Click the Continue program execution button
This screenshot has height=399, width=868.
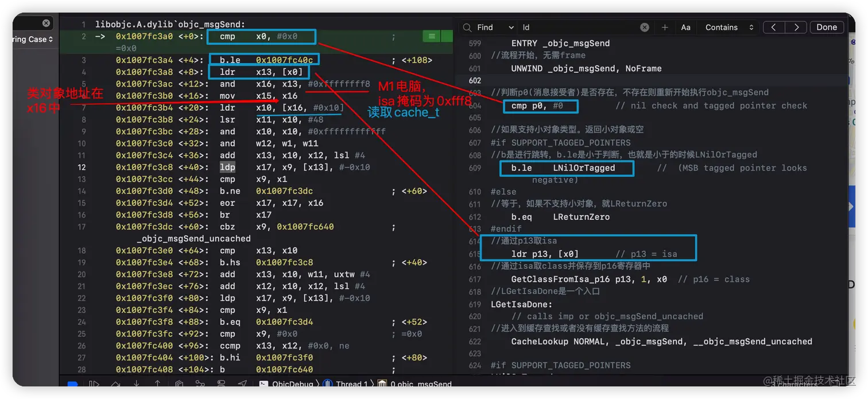click(x=94, y=384)
